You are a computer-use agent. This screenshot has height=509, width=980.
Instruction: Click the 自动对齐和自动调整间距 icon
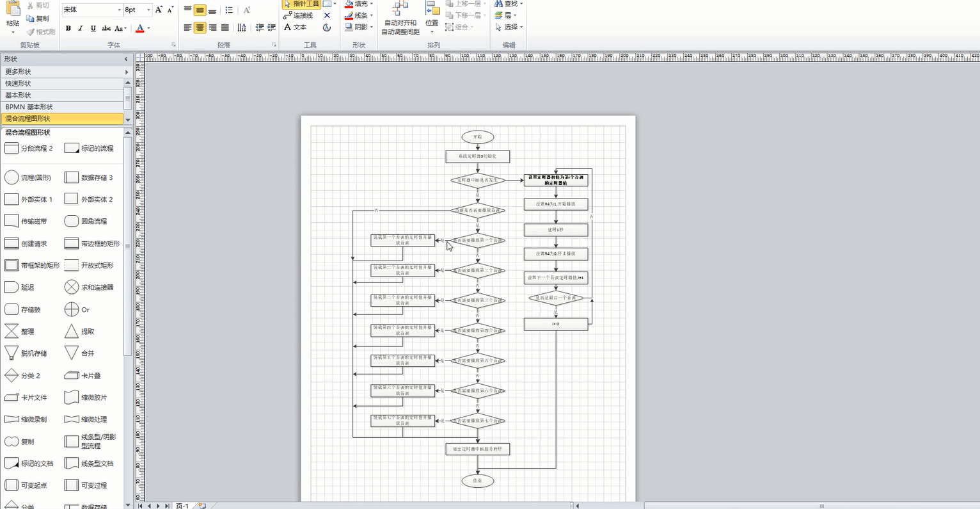point(400,18)
